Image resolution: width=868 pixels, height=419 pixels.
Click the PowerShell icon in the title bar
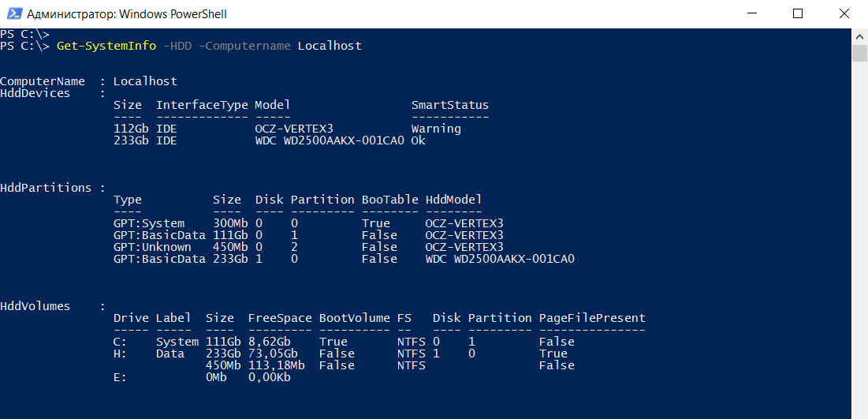tap(13, 13)
